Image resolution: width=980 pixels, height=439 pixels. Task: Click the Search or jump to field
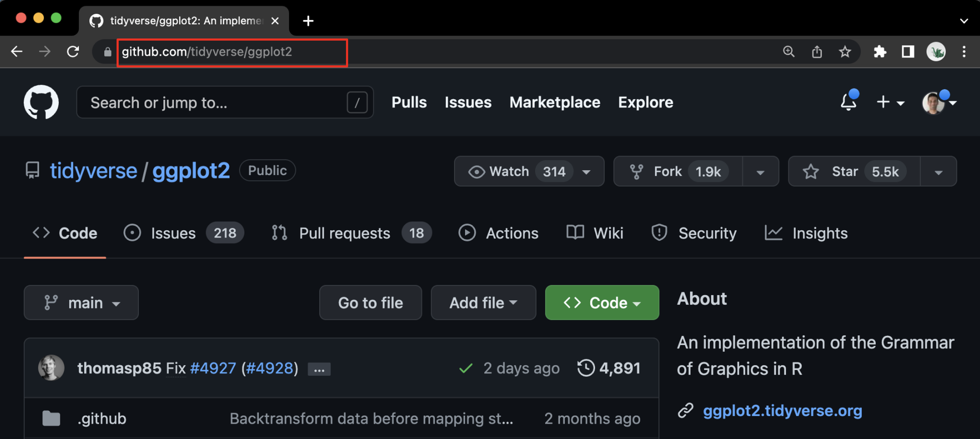coord(225,102)
